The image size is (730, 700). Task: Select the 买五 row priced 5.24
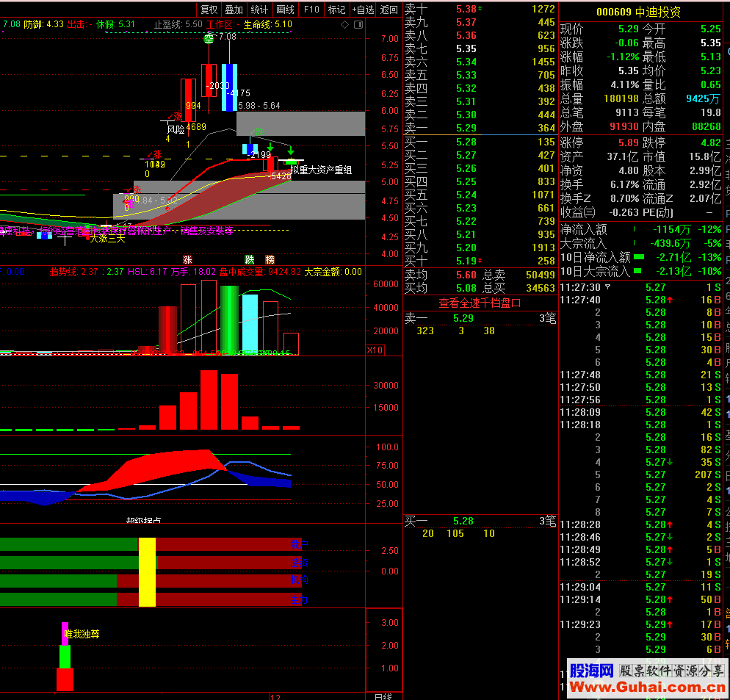point(480,195)
